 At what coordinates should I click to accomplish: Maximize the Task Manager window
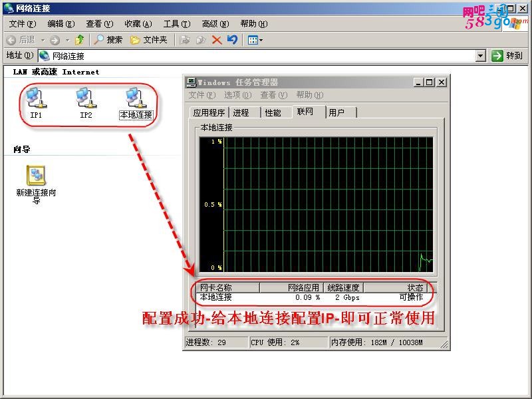430,82
